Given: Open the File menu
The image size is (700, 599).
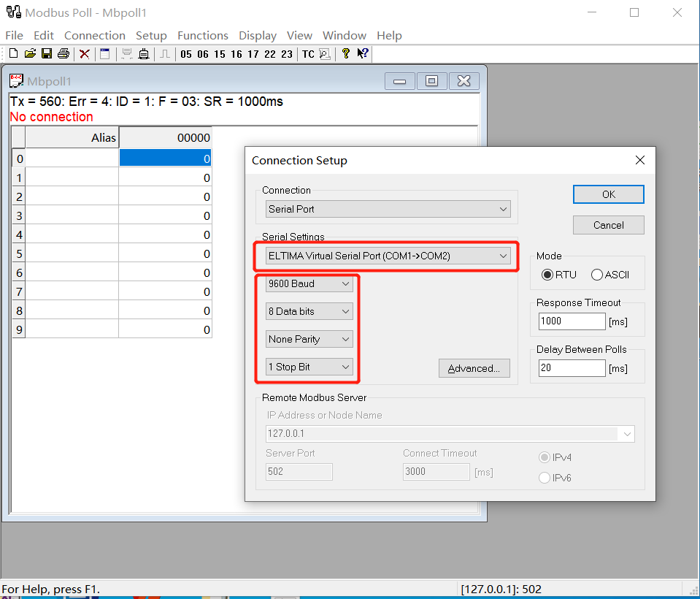Looking at the screenshot, I should [x=15, y=35].
